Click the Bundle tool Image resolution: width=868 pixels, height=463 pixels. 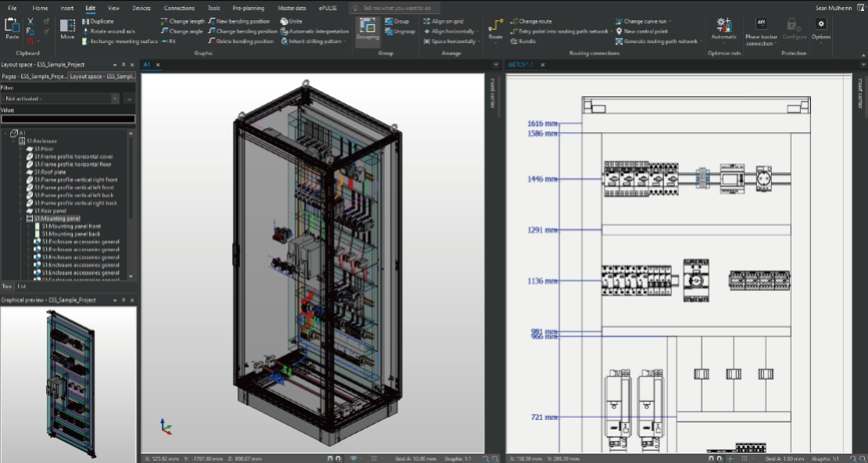point(523,41)
